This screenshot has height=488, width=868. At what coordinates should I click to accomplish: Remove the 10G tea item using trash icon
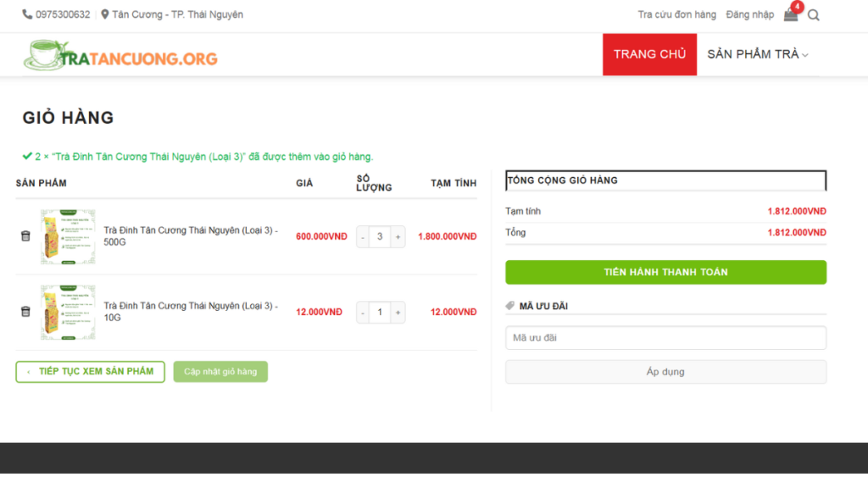[x=25, y=312]
